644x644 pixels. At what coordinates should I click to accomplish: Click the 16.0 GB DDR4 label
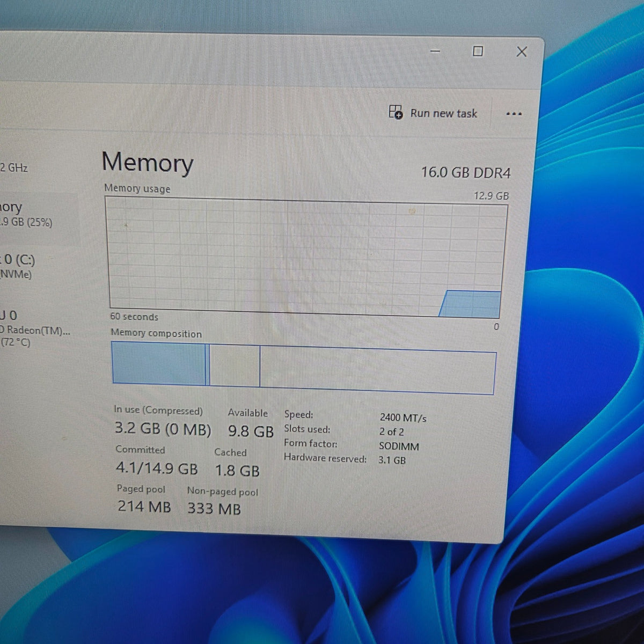[466, 172]
